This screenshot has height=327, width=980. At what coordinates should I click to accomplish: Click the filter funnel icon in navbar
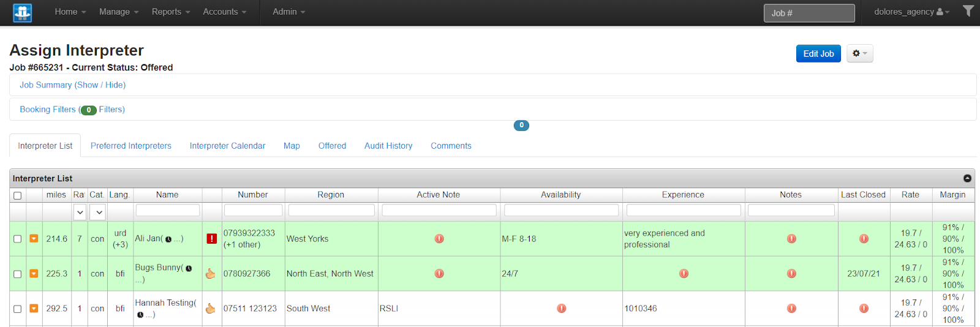click(x=968, y=11)
